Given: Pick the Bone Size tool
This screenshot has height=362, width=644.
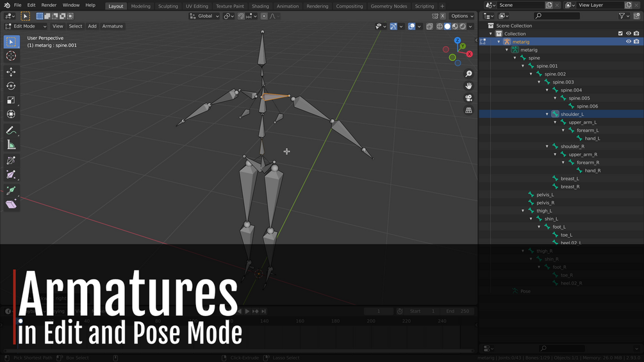Looking at the screenshot, I should [x=11, y=175].
